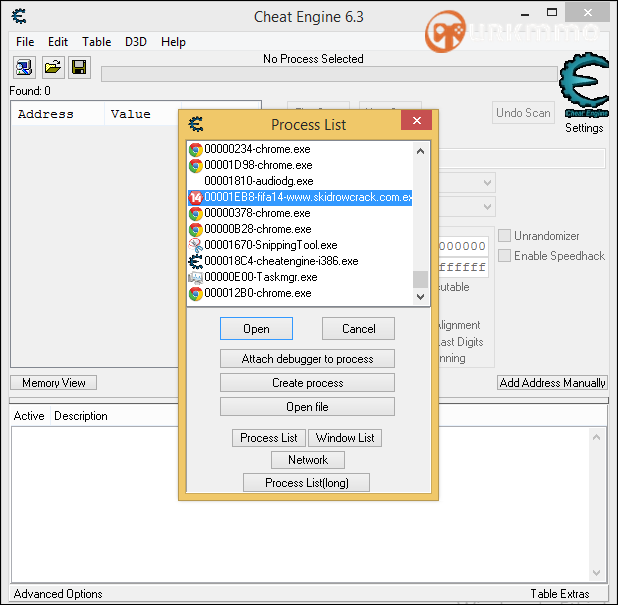Screen dimensions: 618x605
Task: Click the Chrome icon beside 00000378-chrome.exe
Action: coord(195,214)
